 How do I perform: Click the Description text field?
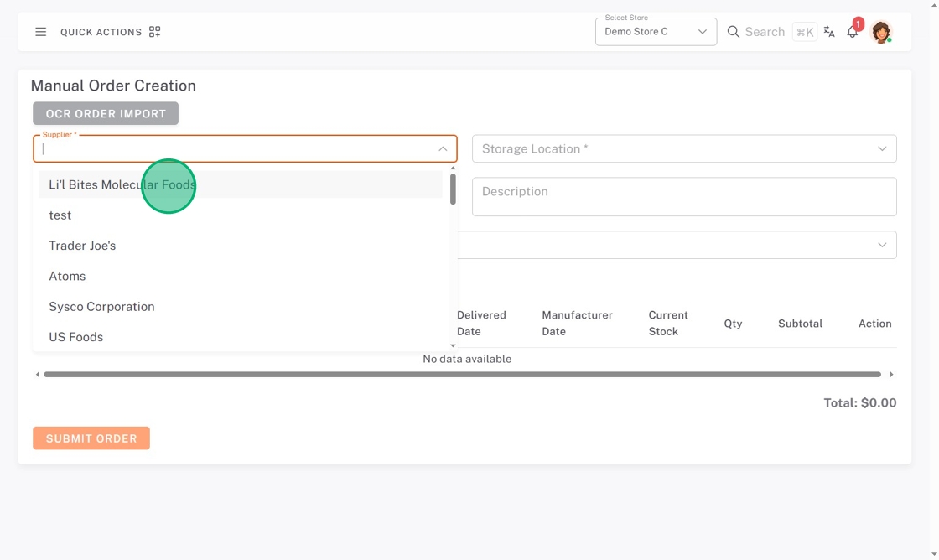coord(684,197)
